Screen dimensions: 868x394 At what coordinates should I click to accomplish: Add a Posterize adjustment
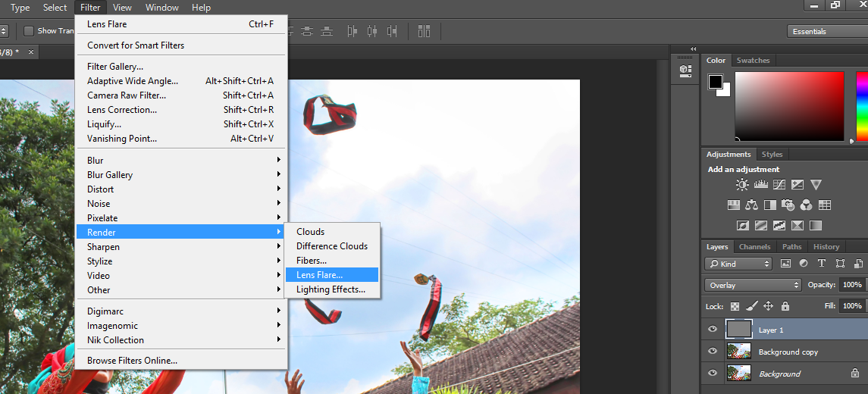tap(761, 226)
